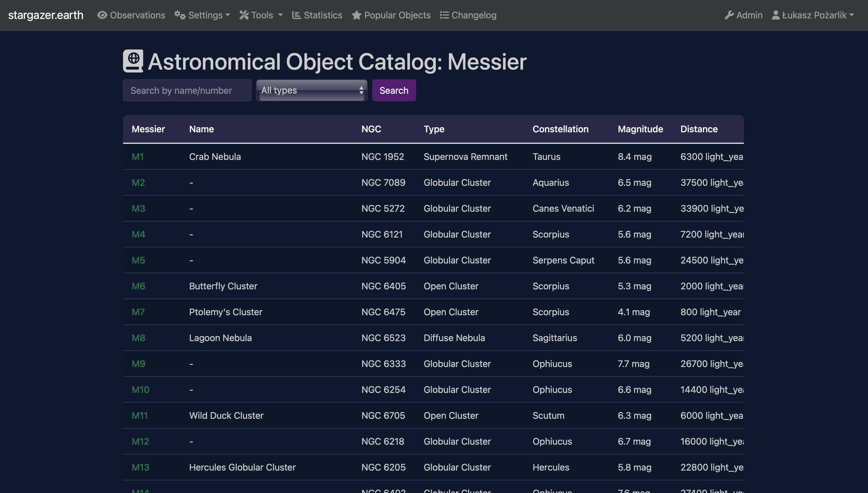Screen dimensions: 868x493
Task: Click the Observations eye icon
Action: (x=102, y=15)
